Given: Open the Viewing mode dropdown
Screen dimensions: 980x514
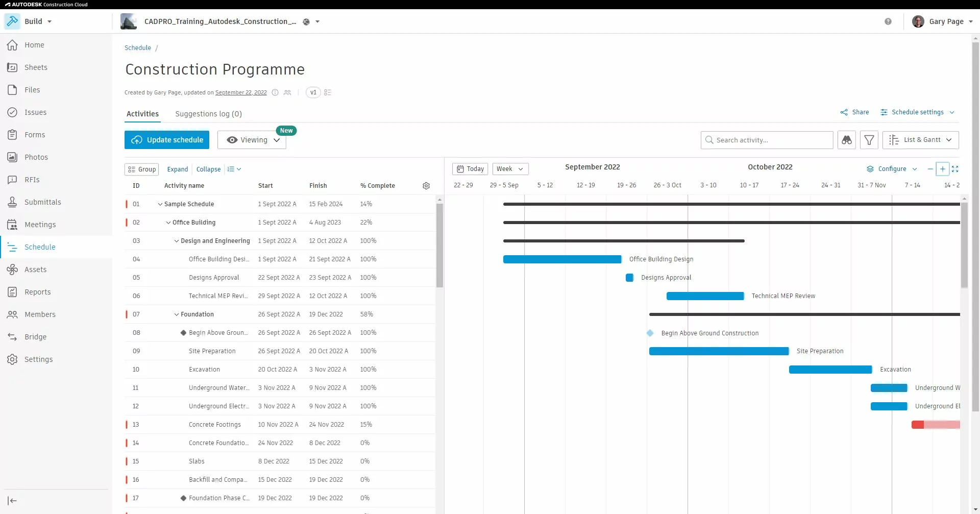Looking at the screenshot, I should tap(253, 140).
